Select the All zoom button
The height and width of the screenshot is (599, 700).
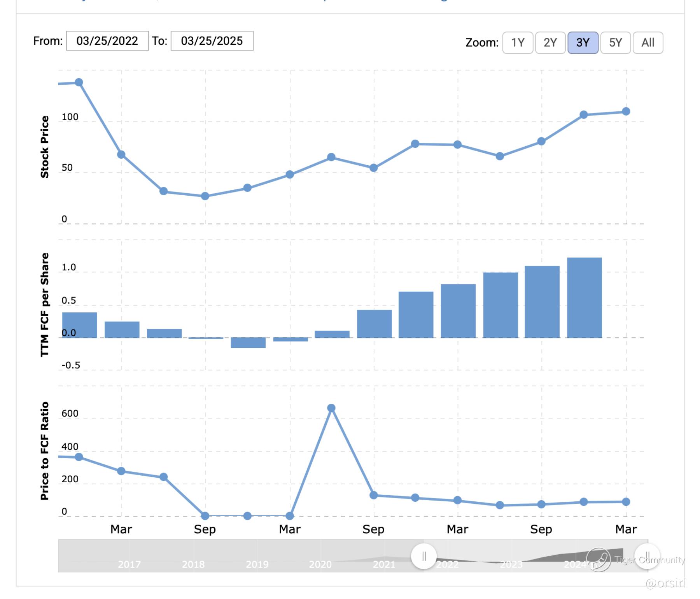coord(648,42)
